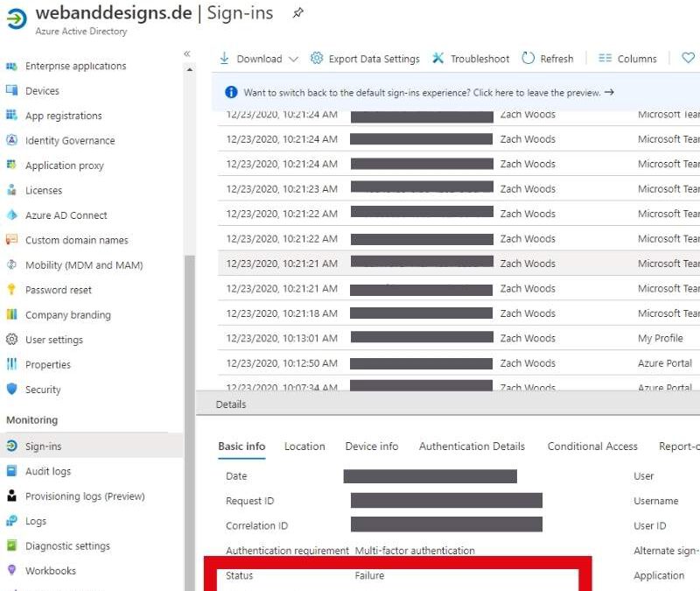Click the Sign-ins icon in Monitoring

[x=11, y=446]
